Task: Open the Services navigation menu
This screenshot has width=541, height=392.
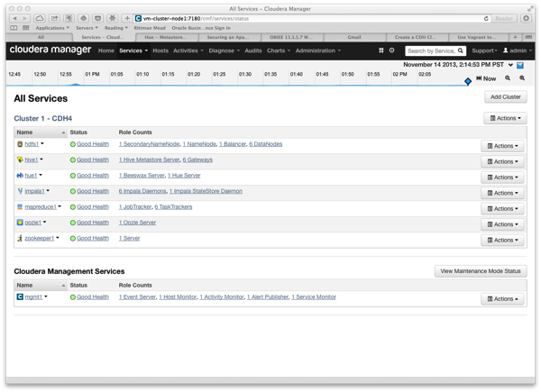Action: [x=133, y=50]
